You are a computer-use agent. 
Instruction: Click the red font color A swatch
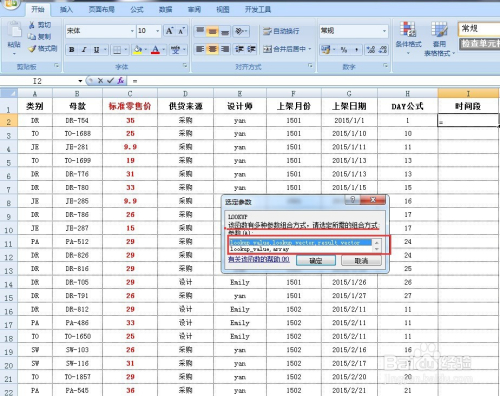[x=155, y=50]
